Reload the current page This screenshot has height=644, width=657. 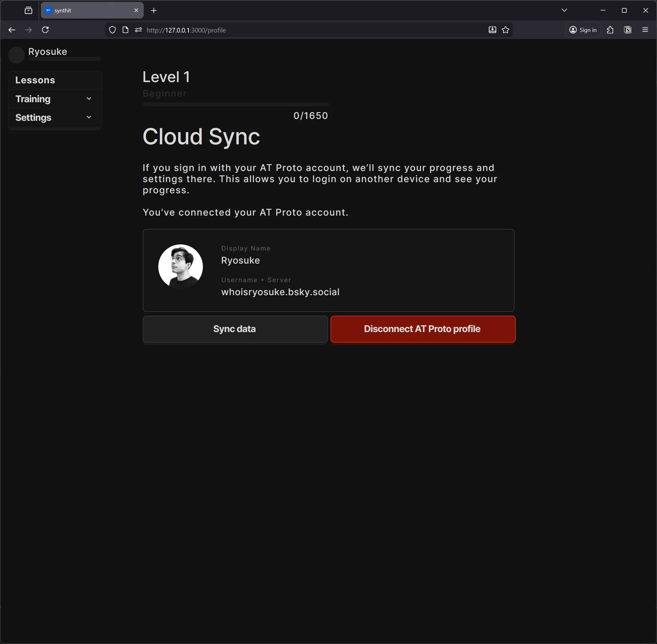(45, 30)
